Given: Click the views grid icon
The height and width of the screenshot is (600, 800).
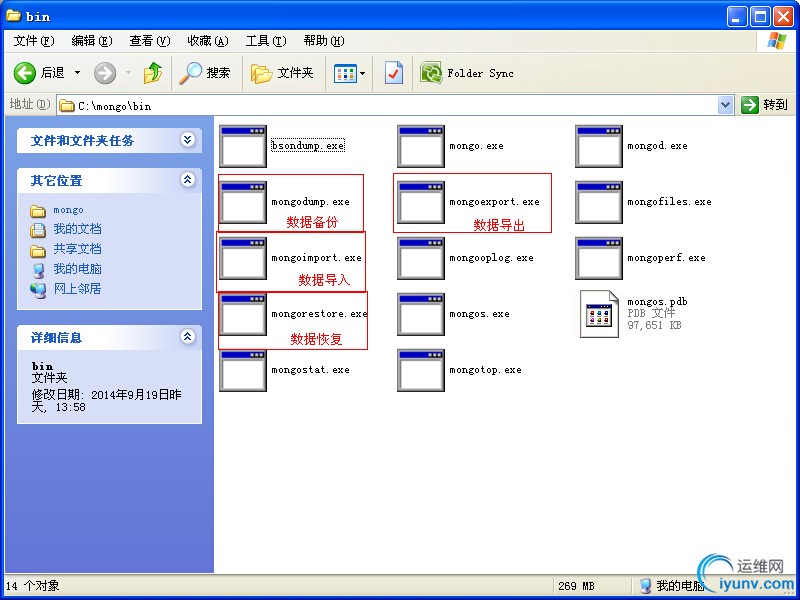Looking at the screenshot, I should [345, 73].
